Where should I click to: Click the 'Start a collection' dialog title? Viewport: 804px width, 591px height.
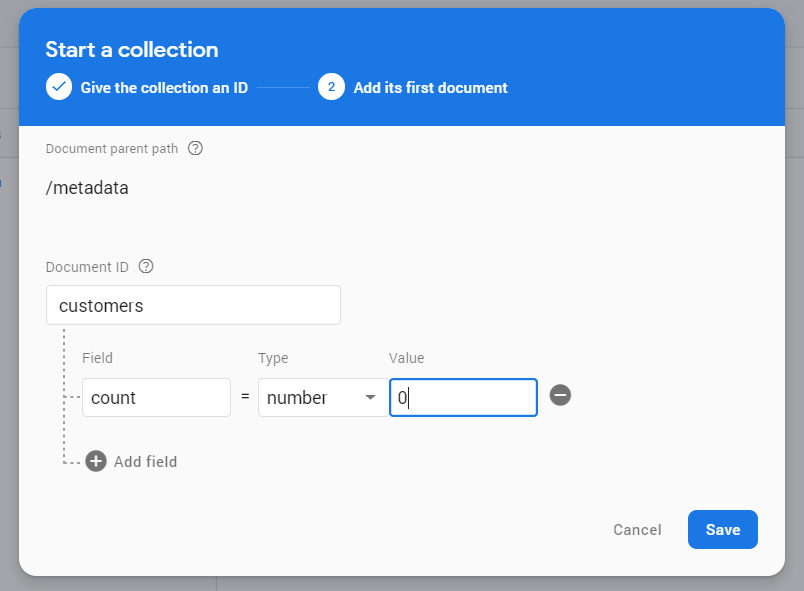pyautogui.click(x=131, y=48)
